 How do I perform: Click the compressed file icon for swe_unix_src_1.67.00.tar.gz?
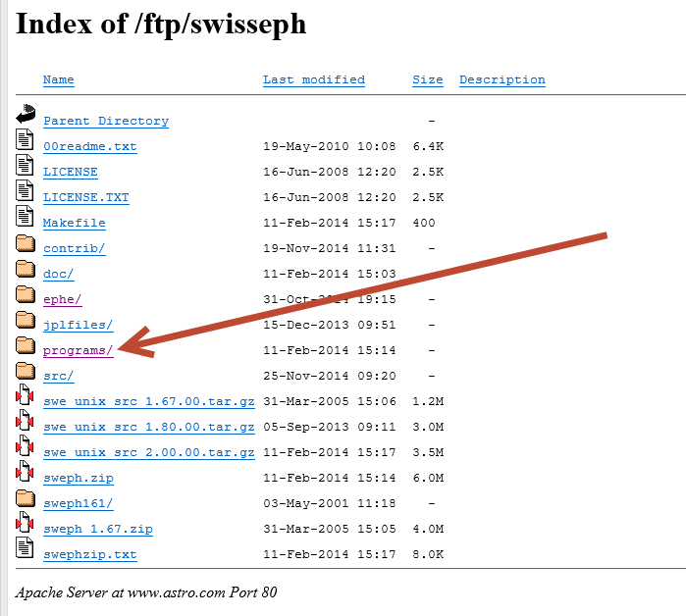[x=26, y=396]
